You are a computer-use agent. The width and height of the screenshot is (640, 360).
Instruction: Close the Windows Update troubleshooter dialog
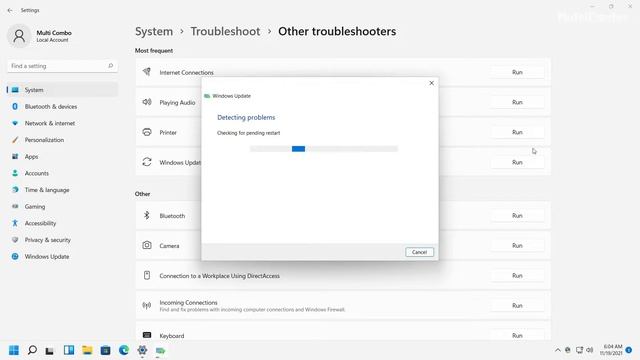(x=431, y=83)
